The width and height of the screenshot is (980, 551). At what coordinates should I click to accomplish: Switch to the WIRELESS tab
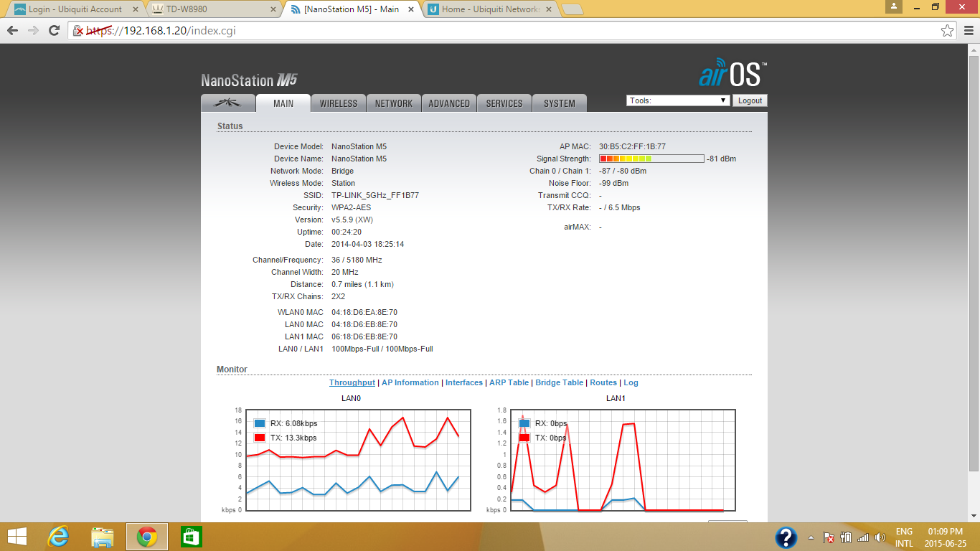pos(339,103)
